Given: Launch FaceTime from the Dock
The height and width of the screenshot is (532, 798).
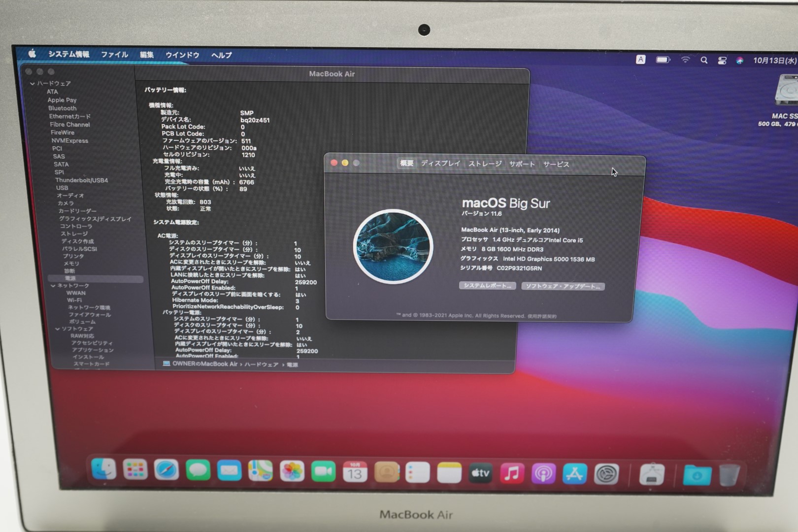Looking at the screenshot, I should pyautogui.click(x=323, y=472).
